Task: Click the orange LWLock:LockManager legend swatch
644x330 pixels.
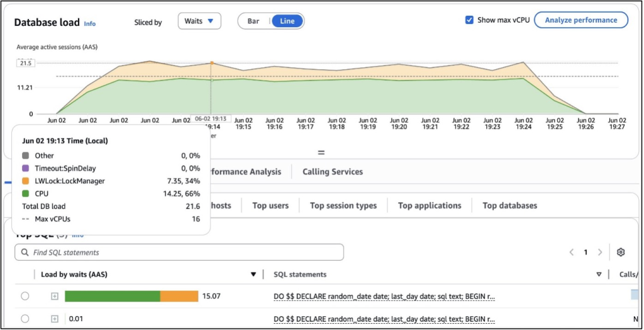Action: (x=25, y=181)
